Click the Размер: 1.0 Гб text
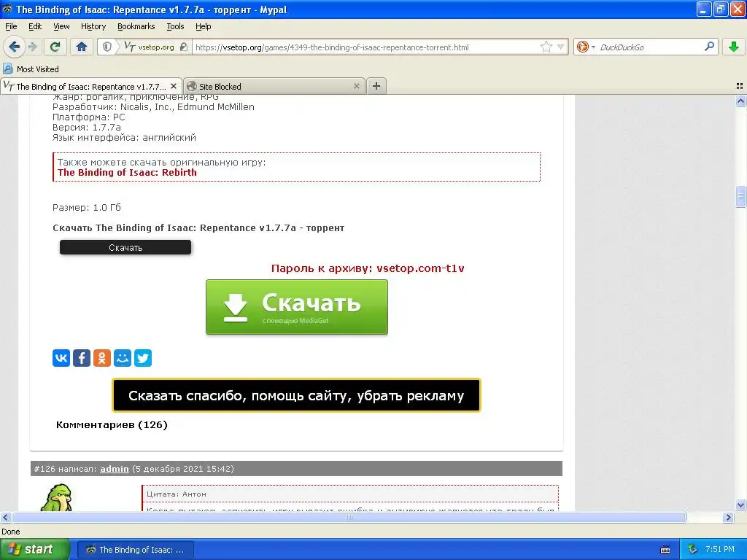The width and height of the screenshot is (747, 560). click(x=87, y=208)
